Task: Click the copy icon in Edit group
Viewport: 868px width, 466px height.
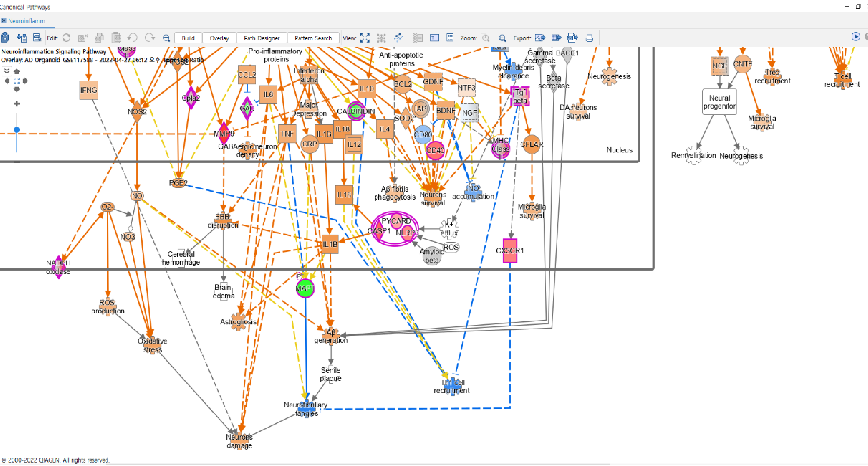Action: pos(99,38)
